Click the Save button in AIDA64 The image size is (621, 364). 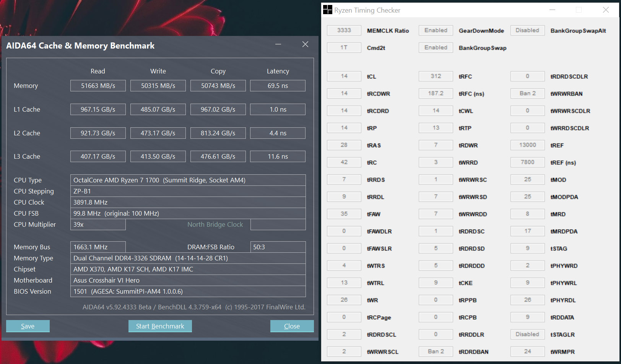click(x=28, y=326)
